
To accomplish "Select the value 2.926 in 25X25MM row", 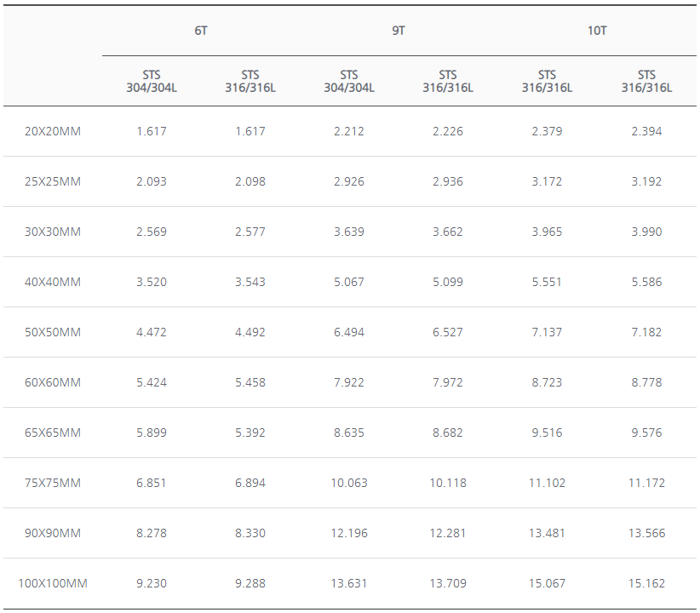I will click(x=349, y=181).
